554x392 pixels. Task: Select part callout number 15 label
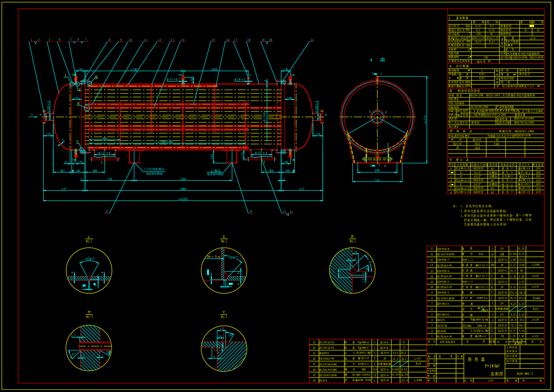[214, 40]
